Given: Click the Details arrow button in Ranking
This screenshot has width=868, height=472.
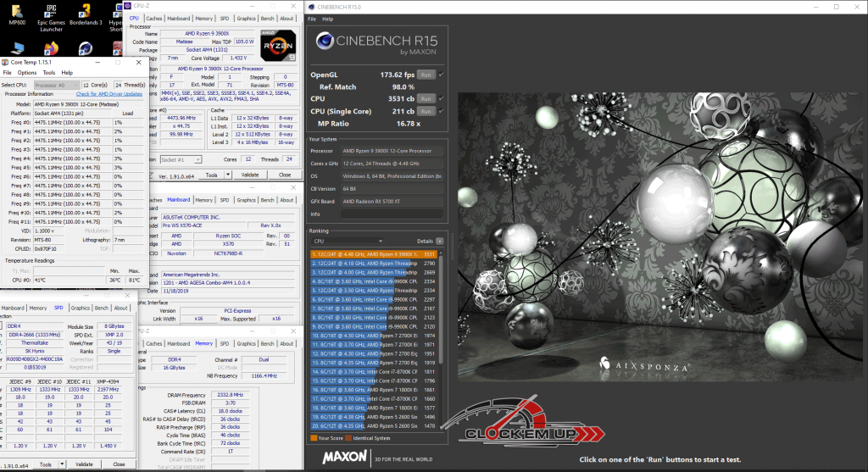Looking at the screenshot, I should click(x=439, y=241).
